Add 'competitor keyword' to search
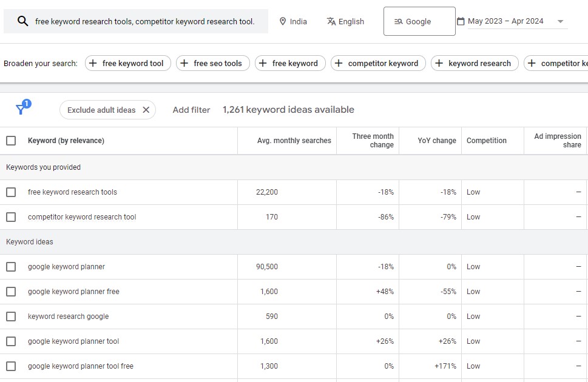This screenshot has width=588, height=382. click(378, 63)
